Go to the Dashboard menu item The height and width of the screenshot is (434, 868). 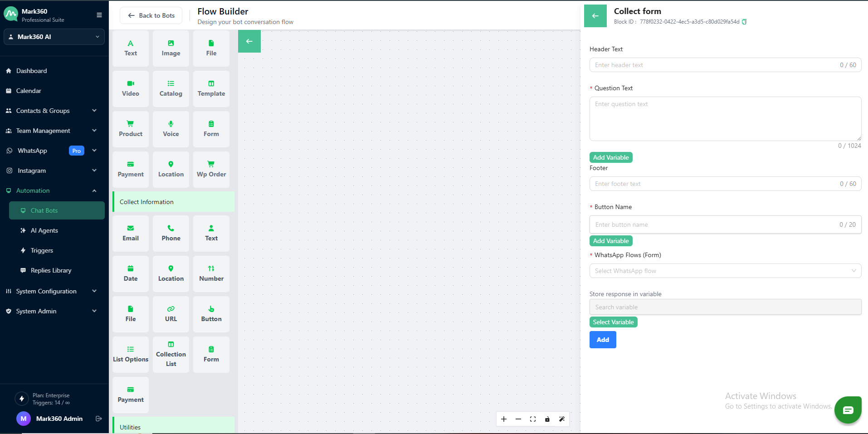pyautogui.click(x=31, y=71)
